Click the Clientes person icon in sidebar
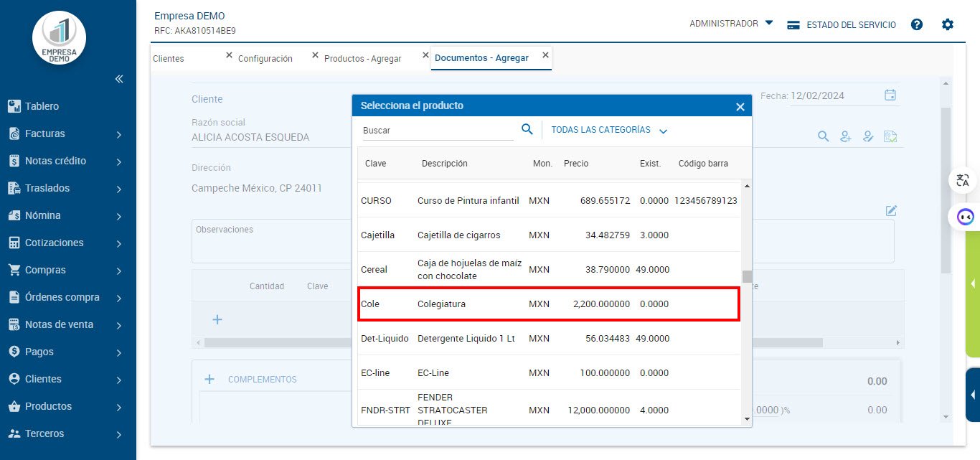The height and width of the screenshot is (460, 980). click(14, 379)
